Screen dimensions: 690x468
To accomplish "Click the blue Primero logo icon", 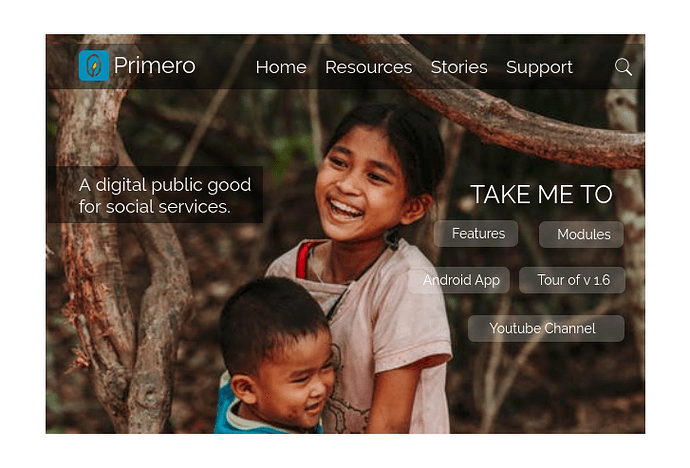I will pyautogui.click(x=94, y=66).
